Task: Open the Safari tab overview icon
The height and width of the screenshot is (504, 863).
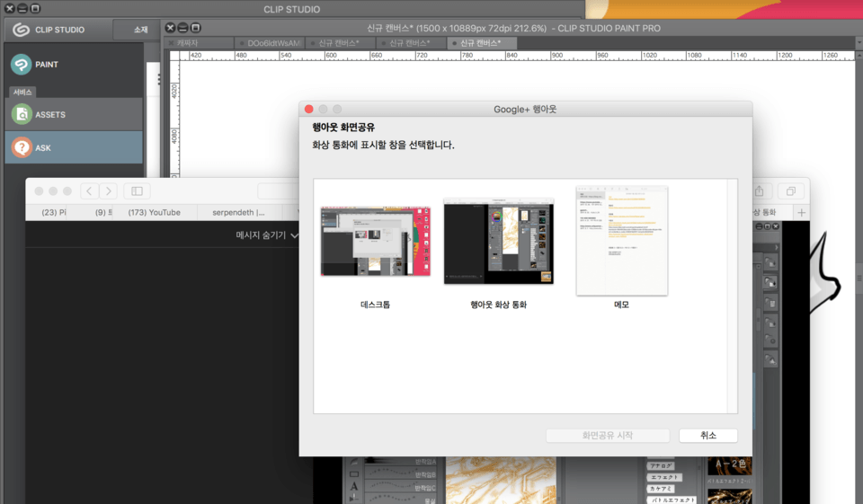Action: 791,191
